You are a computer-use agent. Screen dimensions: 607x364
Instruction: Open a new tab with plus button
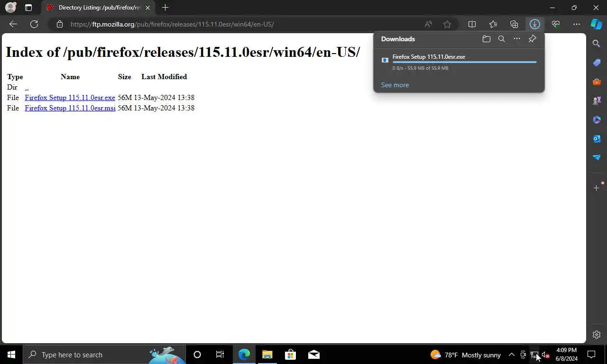[x=165, y=8]
